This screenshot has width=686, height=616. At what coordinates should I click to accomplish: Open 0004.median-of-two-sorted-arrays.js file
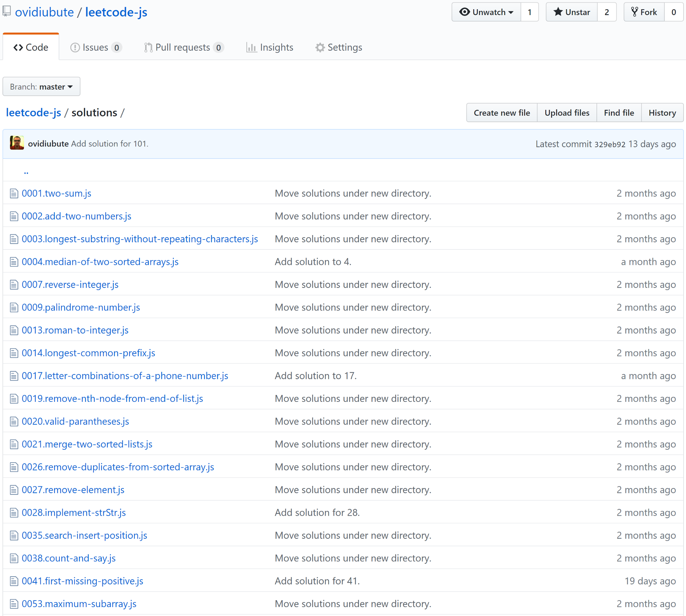click(100, 262)
